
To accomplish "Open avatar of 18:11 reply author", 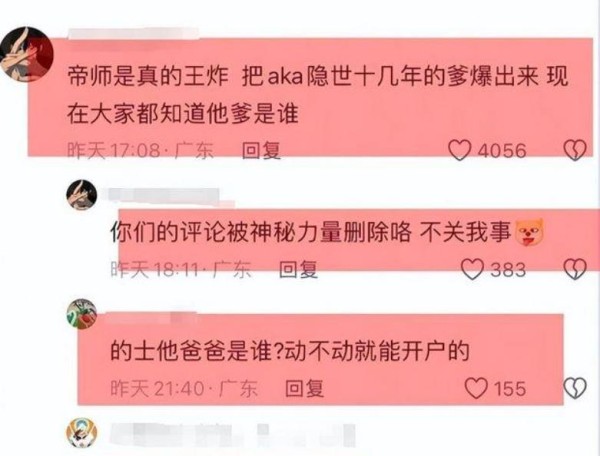I will pos(82,195).
